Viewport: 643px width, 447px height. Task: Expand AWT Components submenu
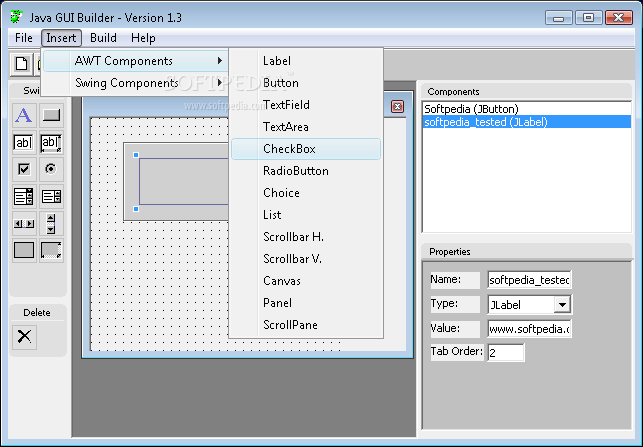(x=136, y=61)
